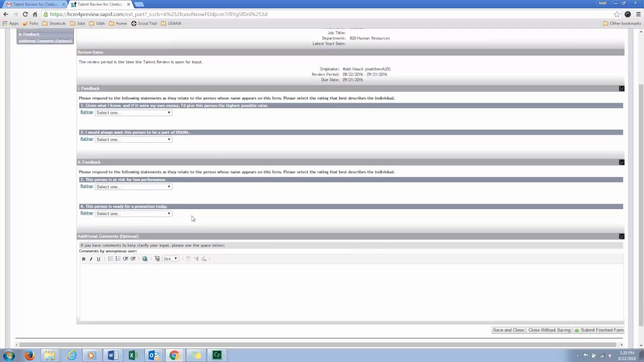This screenshot has height=362, width=644.
Task: Open Apps bookmark shortcut
Action: click(x=11, y=23)
